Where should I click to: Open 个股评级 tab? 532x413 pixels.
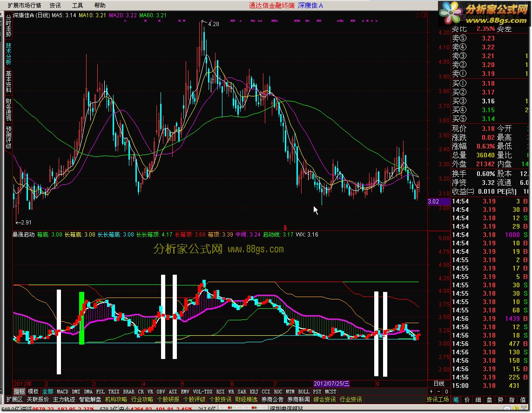(x=194, y=400)
